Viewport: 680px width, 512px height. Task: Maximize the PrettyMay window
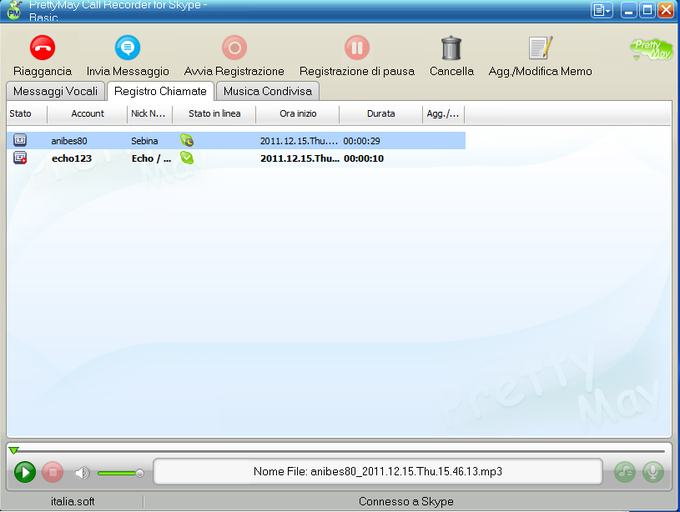647,10
